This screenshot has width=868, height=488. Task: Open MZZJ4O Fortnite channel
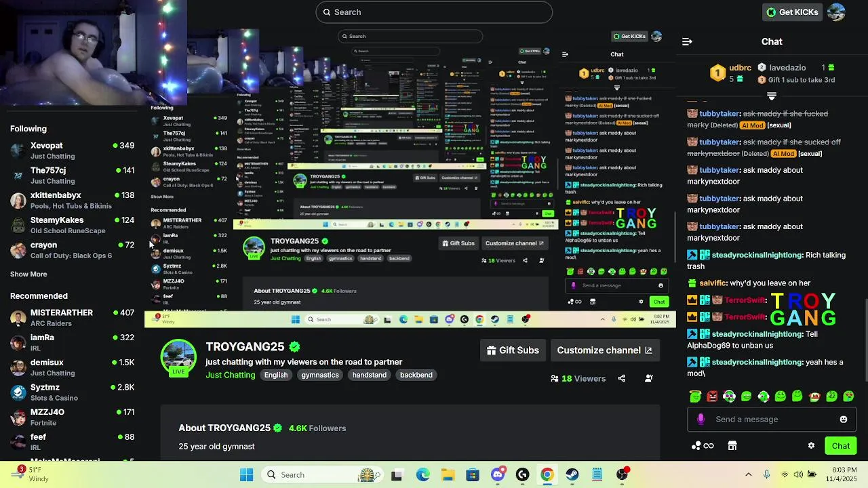pyautogui.click(x=72, y=417)
